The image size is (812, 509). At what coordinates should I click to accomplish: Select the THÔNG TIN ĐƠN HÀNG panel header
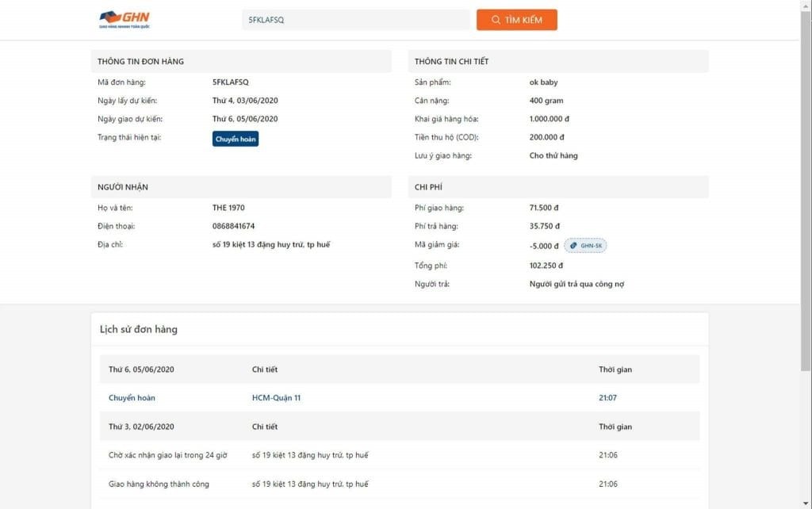141,61
